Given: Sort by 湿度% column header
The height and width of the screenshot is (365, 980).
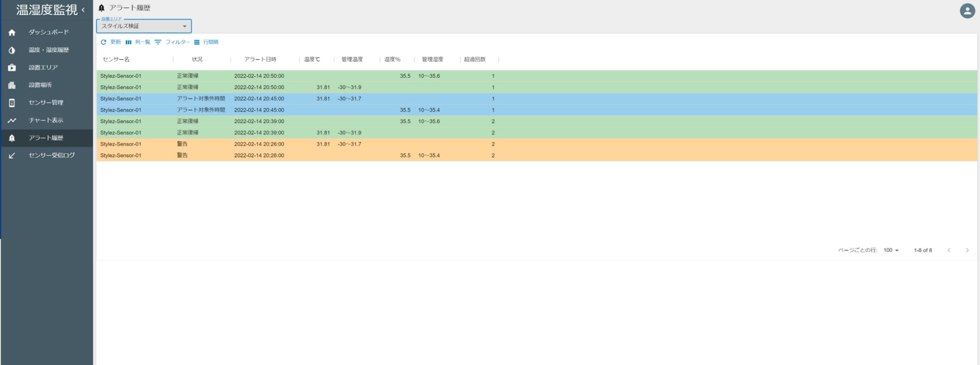Looking at the screenshot, I should (x=392, y=59).
